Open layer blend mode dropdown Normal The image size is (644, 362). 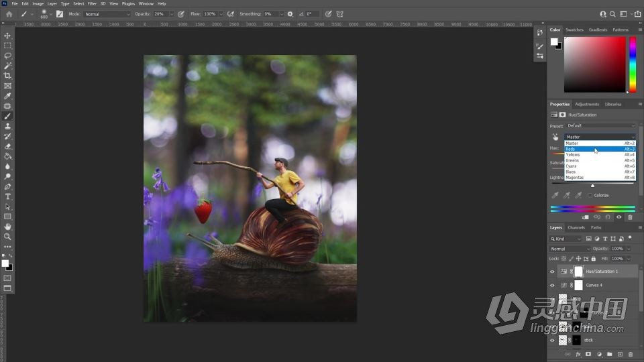[570, 249]
